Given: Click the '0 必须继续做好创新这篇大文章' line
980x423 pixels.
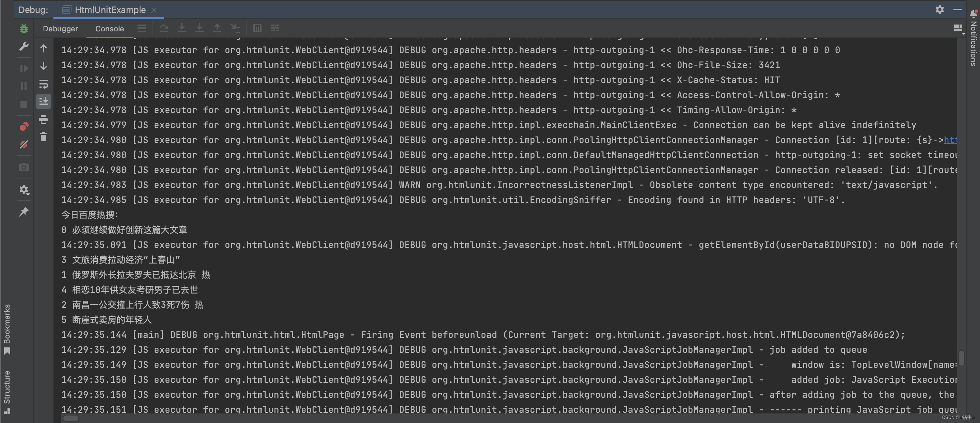Looking at the screenshot, I should (124, 230).
